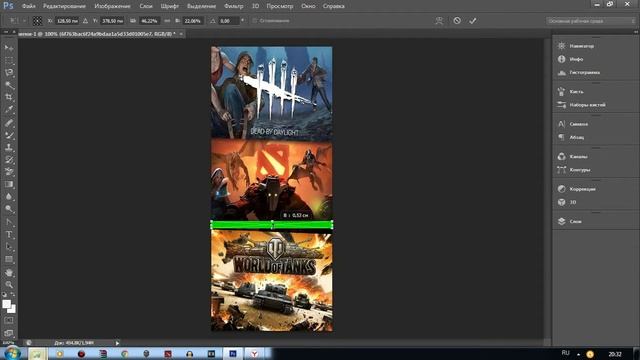640x360 pixels.
Task: Change screen mode from toolbar bottom
Action: 9,333
